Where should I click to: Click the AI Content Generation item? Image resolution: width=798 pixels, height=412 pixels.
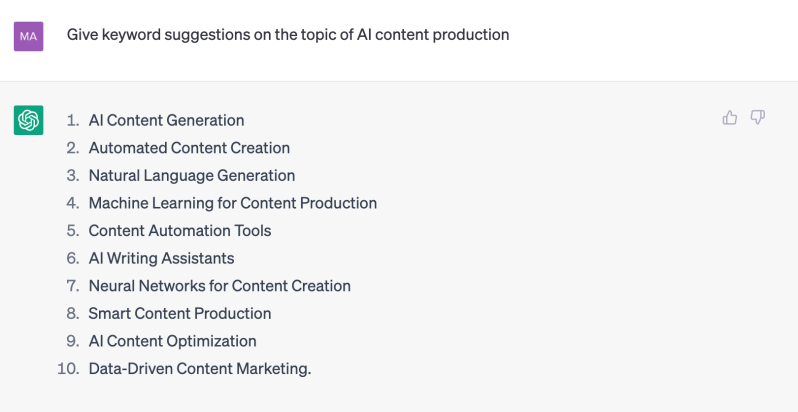pos(166,120)
